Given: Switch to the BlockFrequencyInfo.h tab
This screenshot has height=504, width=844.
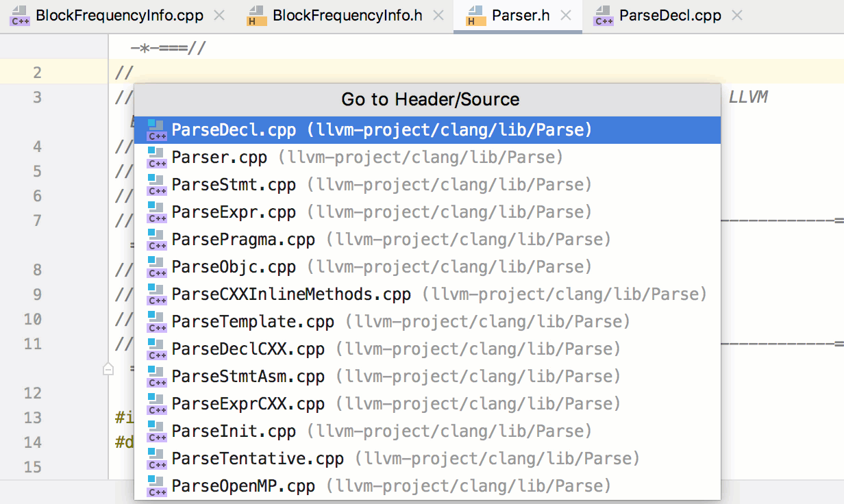Looking at the screenshot, I should 347,16.
